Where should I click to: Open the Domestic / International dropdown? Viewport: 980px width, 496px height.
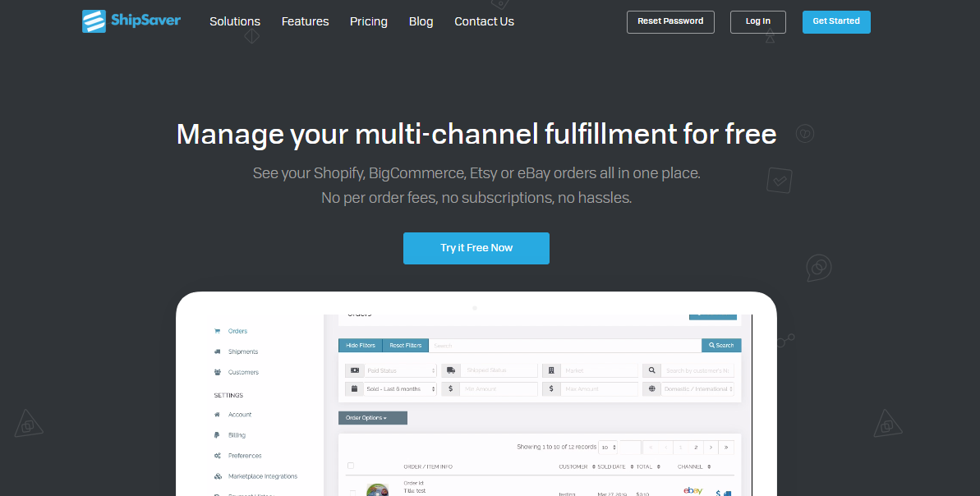(x=697, y=388)
